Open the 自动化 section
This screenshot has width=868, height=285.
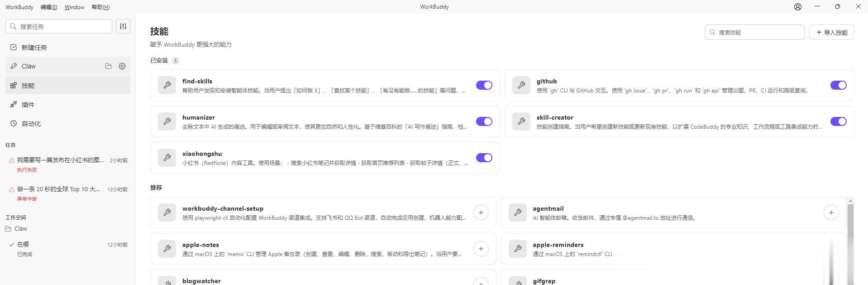[x=68, y=123]
